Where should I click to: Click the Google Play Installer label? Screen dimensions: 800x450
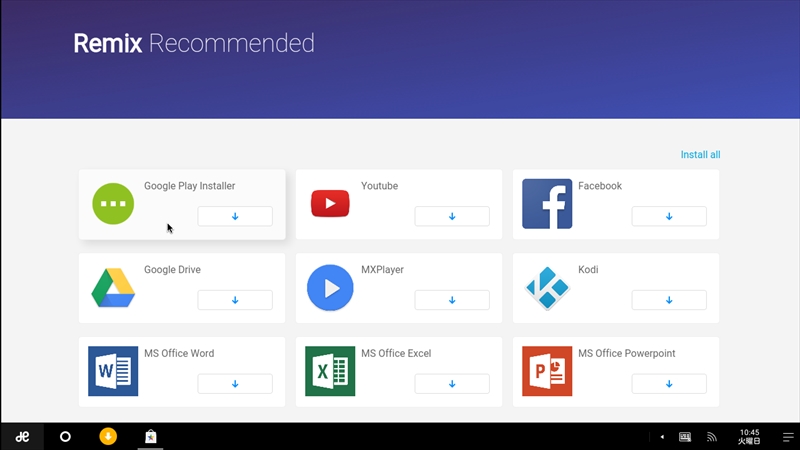click(x=189, y=186)
